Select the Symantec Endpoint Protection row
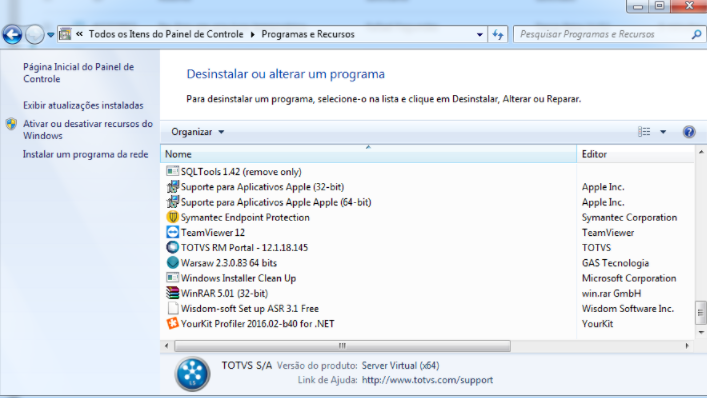The image size is (707, 398). (x=368, y=217)
